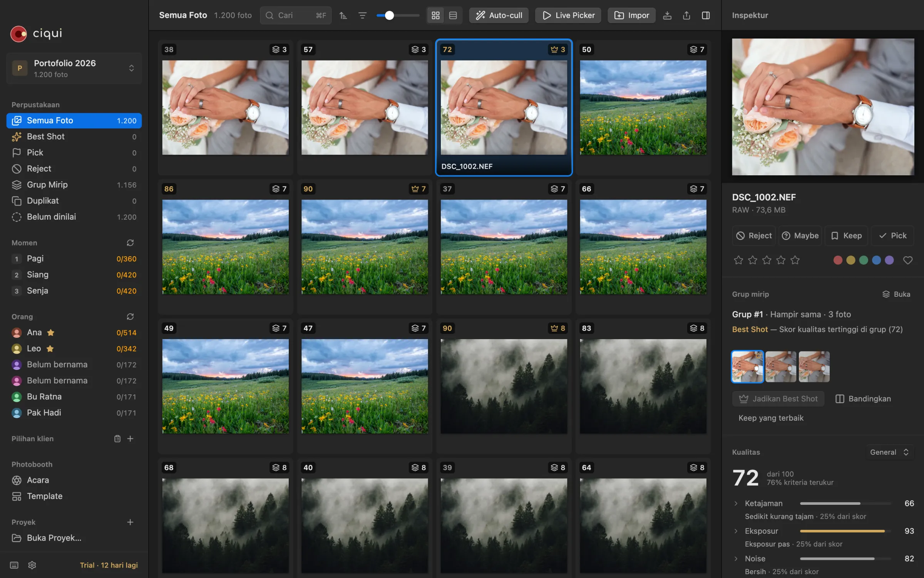This screenshot has width=924, height=578.
Task: Start Live Picker
Action: pos(568,15)
